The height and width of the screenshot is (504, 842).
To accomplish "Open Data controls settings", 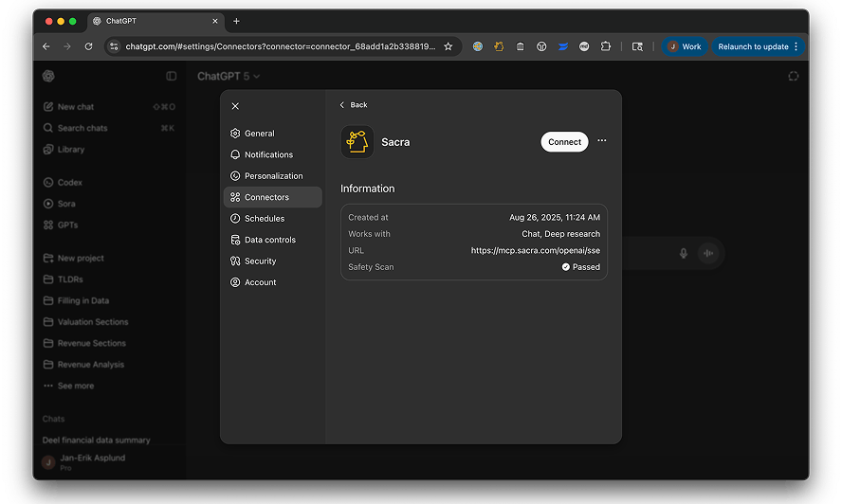I will point(273,240).
